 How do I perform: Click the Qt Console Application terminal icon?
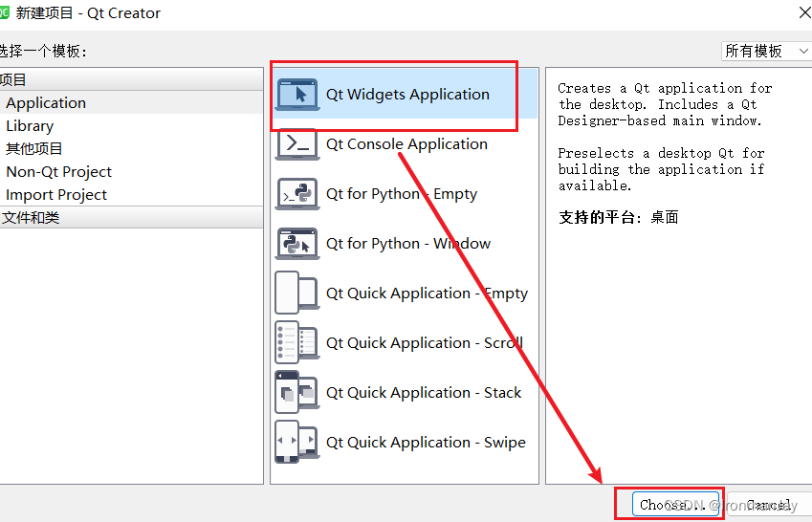pos(296,144)
